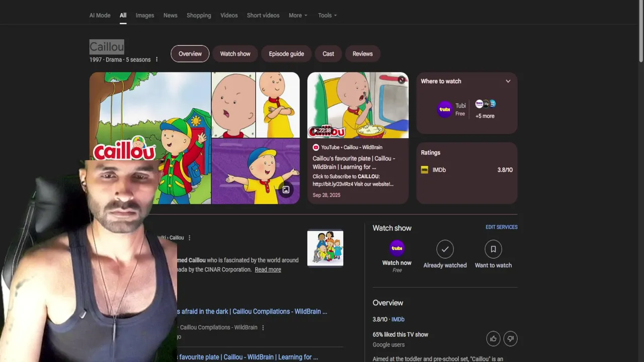Image resolution: width=644 pixels, height=362 pixels.
Task: Select the Reviews chip
Action: pyautogui.click(x=363, y=54)
